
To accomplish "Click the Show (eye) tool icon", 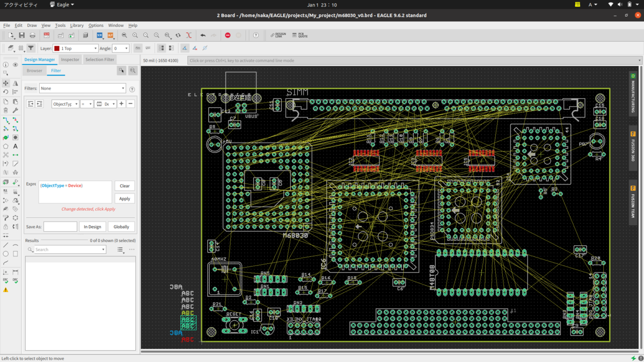I will coord(15,65).
